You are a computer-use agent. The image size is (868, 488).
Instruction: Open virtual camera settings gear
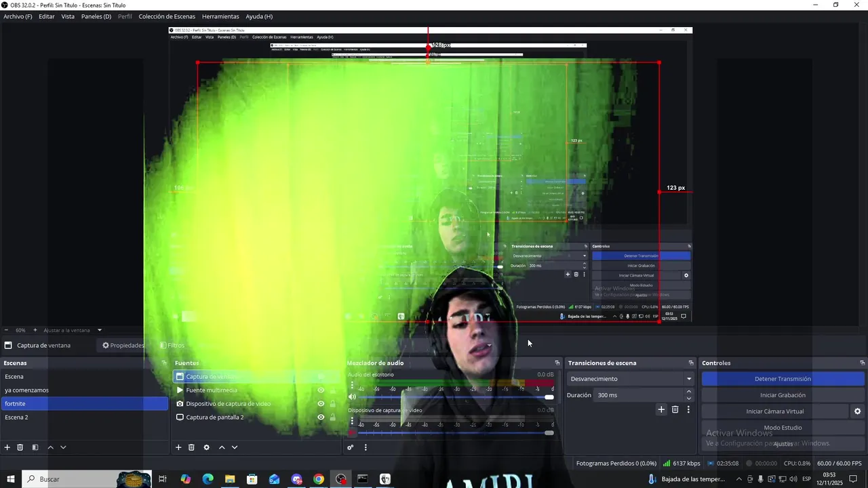tap(857, 411)
